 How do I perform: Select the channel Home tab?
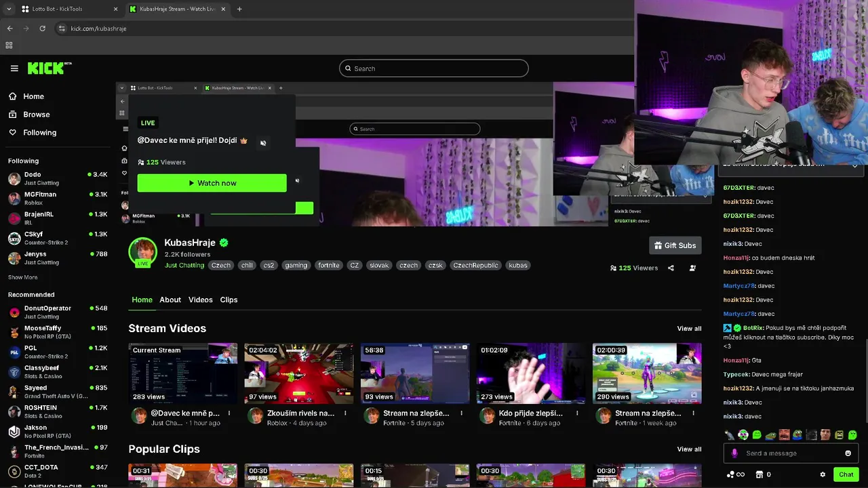click(142, 300)
